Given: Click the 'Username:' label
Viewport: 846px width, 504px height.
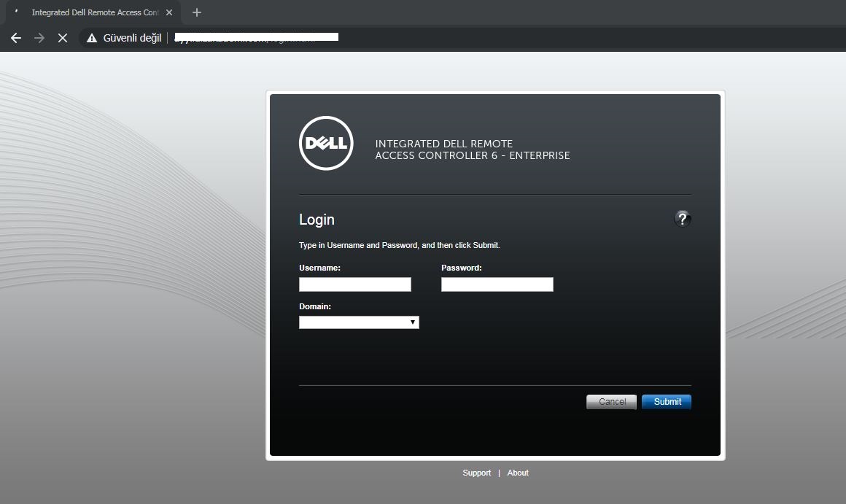Looking at the screenshot, I should [x=320, y=268].
